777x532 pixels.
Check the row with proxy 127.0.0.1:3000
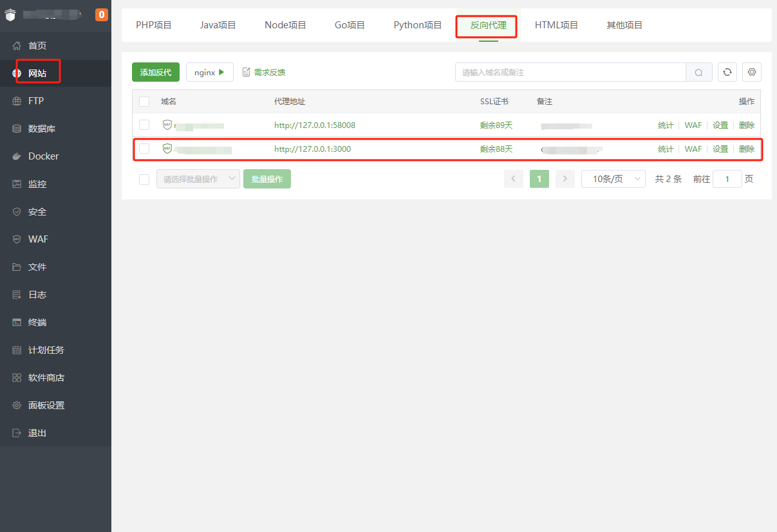(144, 149)
